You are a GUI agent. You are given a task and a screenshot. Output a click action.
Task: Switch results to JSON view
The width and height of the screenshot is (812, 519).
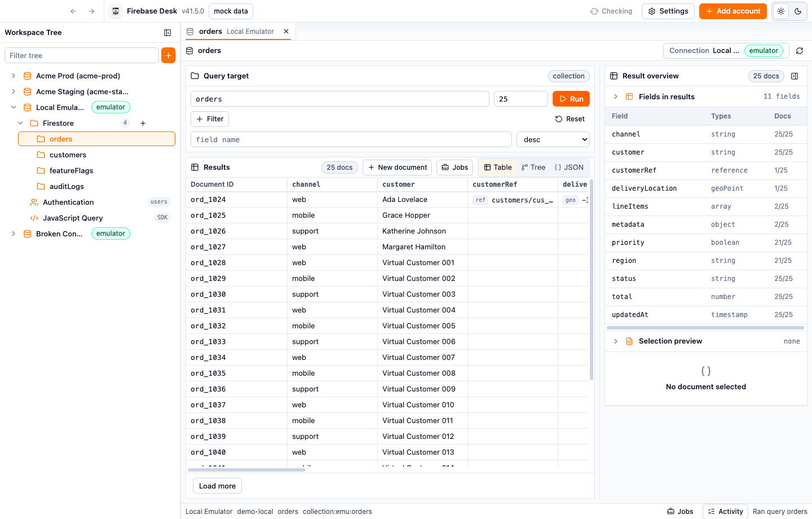pyautogui.click(x=569, y=168)
